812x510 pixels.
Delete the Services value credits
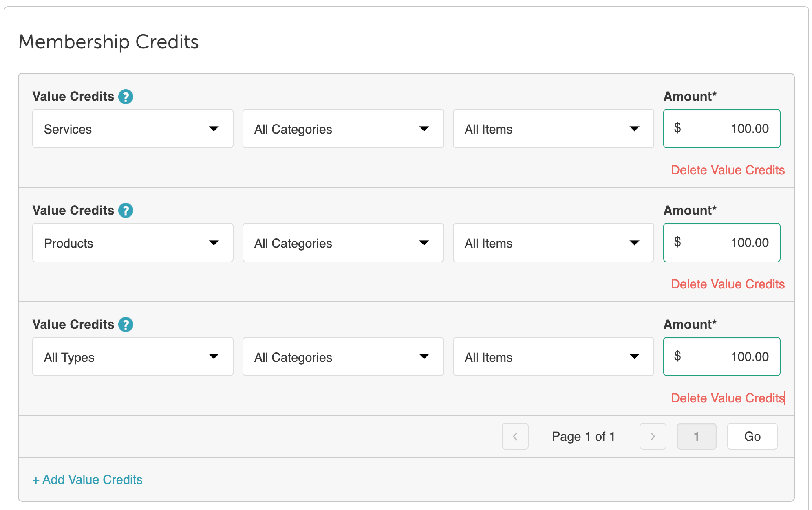pos(728,170)
